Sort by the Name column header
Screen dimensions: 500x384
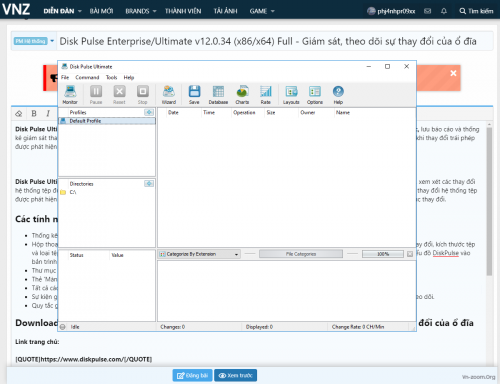click(343, 112)
